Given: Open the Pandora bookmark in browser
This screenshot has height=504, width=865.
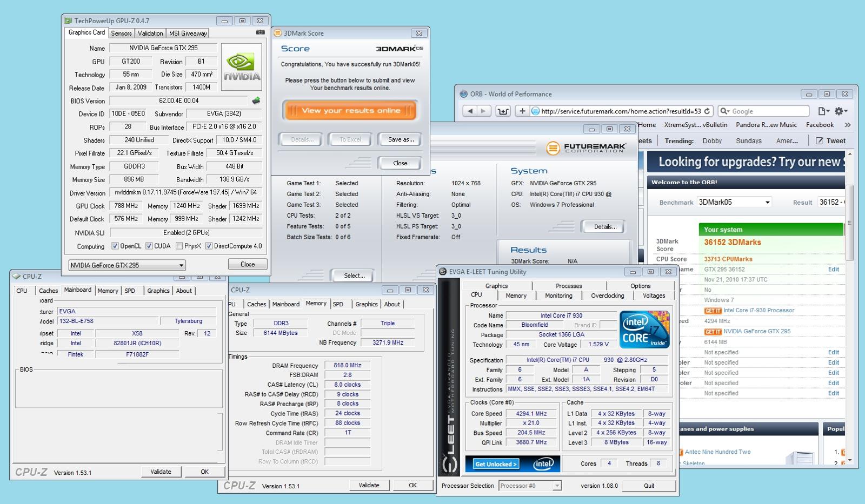Looking at the screenshot, I should pyautogui.click(x=766, y=125).
